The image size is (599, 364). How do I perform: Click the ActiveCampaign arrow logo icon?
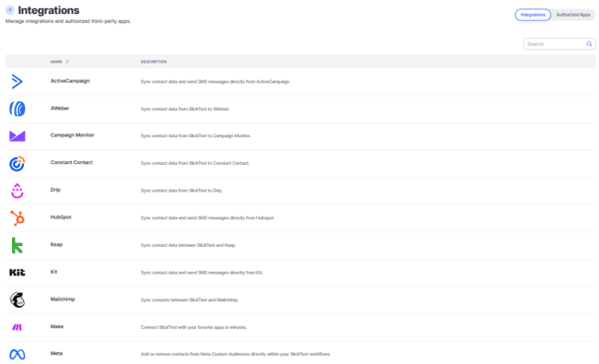click(x=17, y=81)
